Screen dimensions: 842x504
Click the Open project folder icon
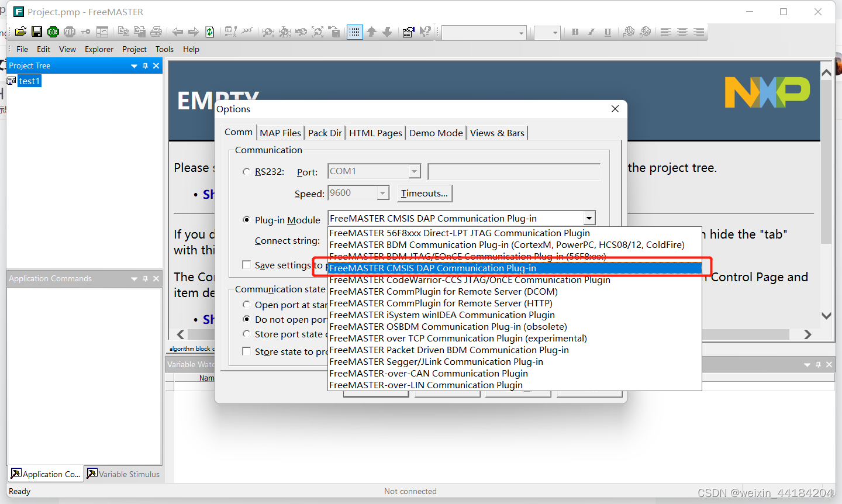tap(20, 32)
